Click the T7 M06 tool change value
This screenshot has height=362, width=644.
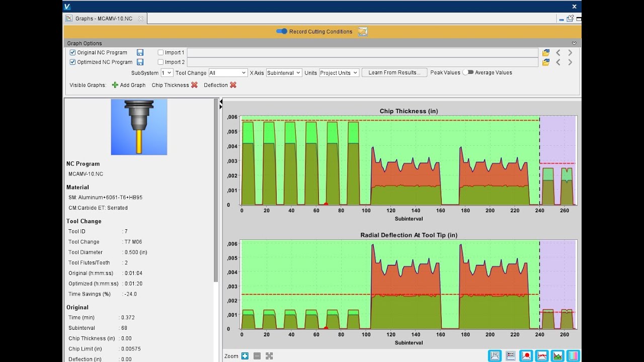click(x=133, y=242)
